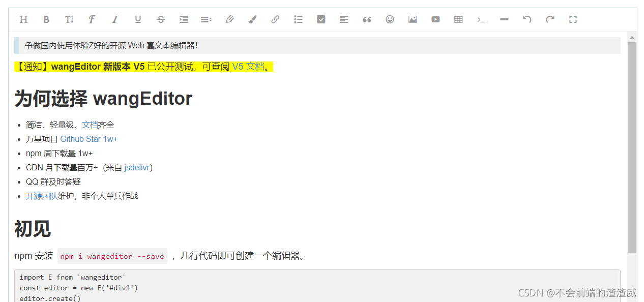Image resolution: width=644 pixels, height=302 pixels.
Task: Insert a block quote
Action: pyautogui.click(x=367, y=19)
